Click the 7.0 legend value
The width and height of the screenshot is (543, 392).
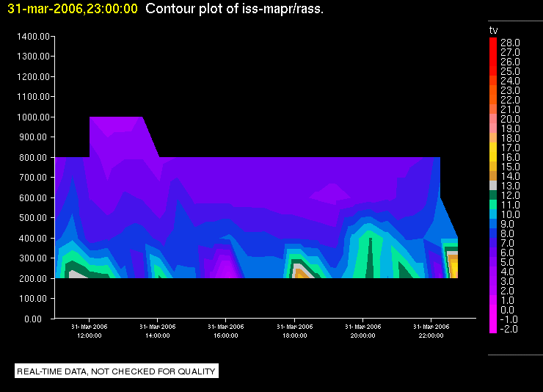click(507, 243)
